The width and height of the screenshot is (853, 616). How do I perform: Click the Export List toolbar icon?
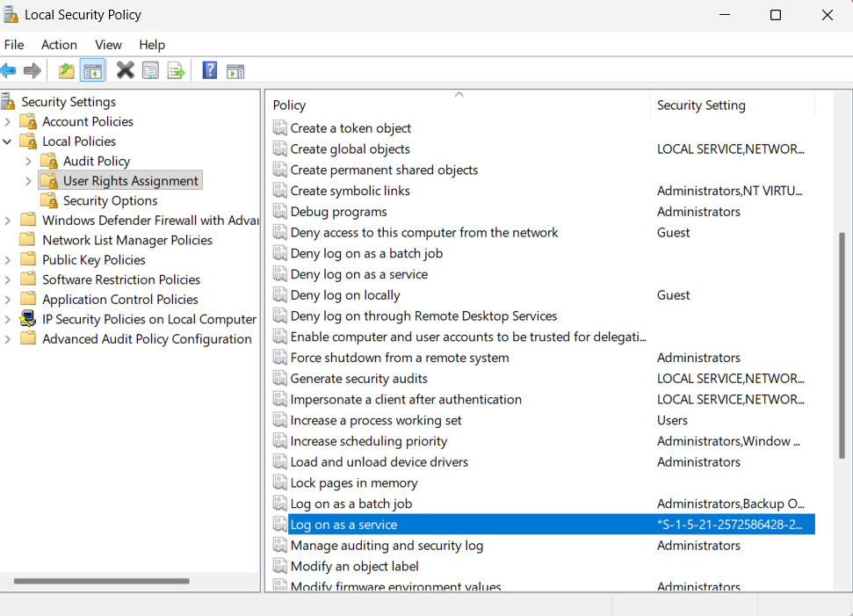pos(177,71)
